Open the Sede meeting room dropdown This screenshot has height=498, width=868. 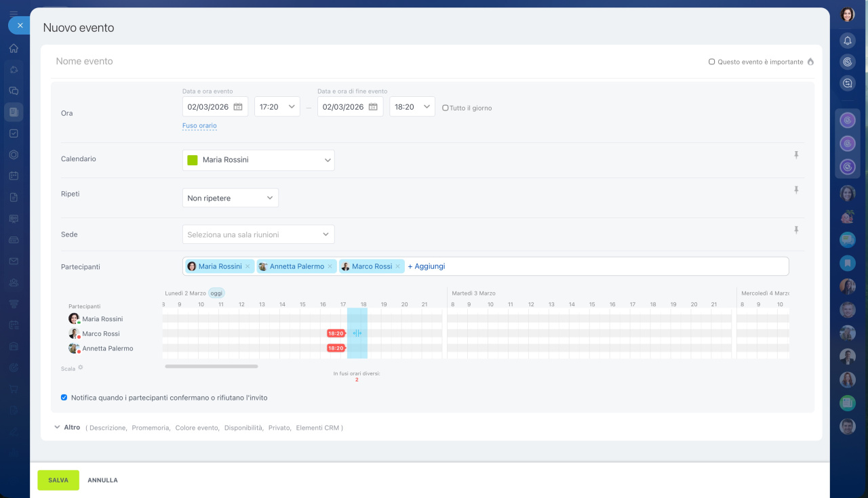tap(258, 234)
